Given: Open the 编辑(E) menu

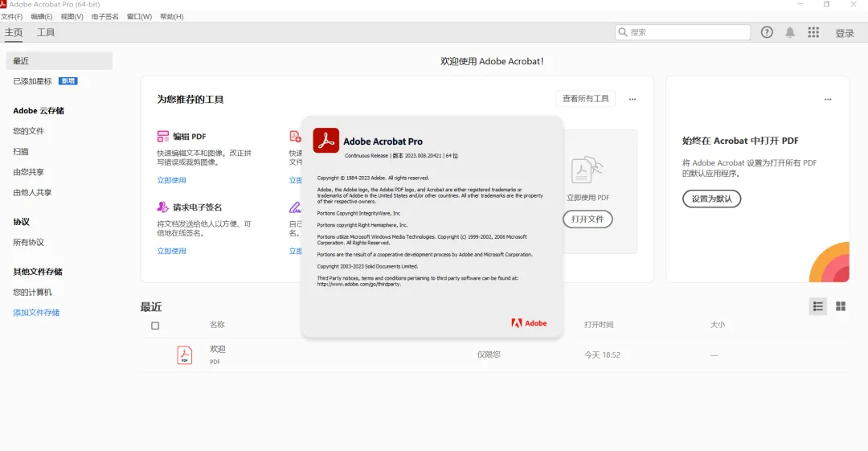Looking at the screenshot, I should [42, 17].
